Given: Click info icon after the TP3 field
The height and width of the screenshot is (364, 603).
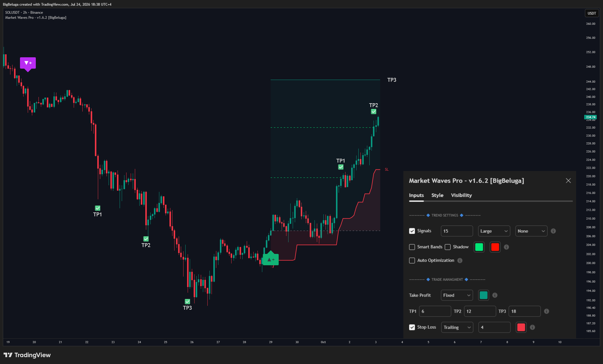Looking at the screenshot, I should (x=546, y=311).
